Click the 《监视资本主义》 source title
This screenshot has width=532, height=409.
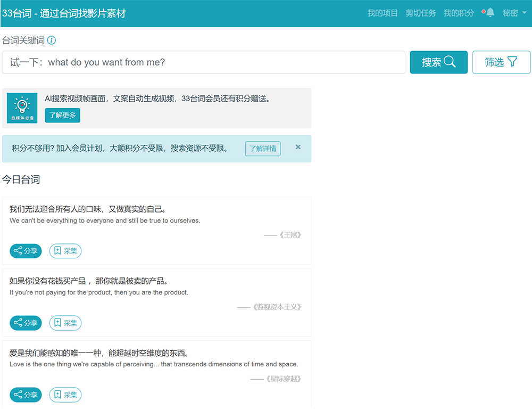[x=277, y=307]
